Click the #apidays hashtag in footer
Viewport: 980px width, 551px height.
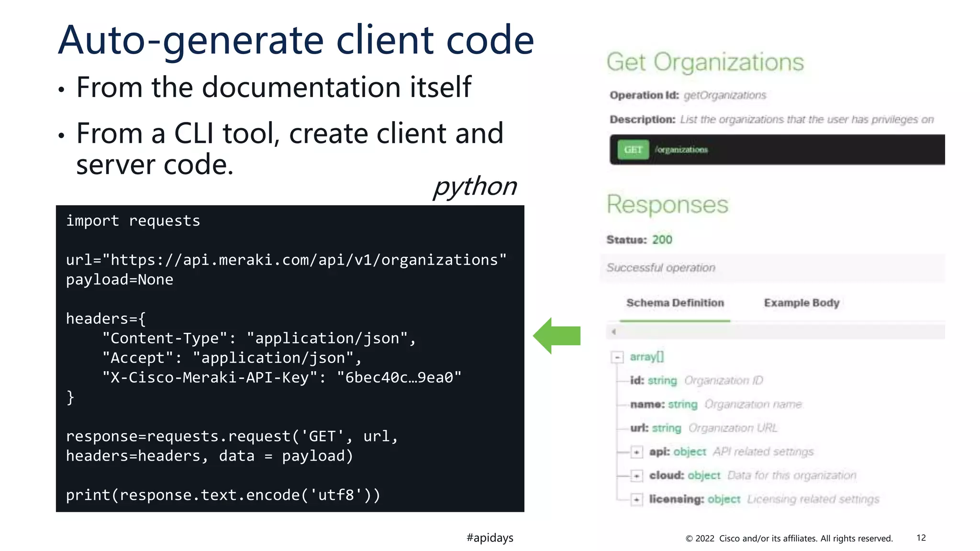point(490,538)
